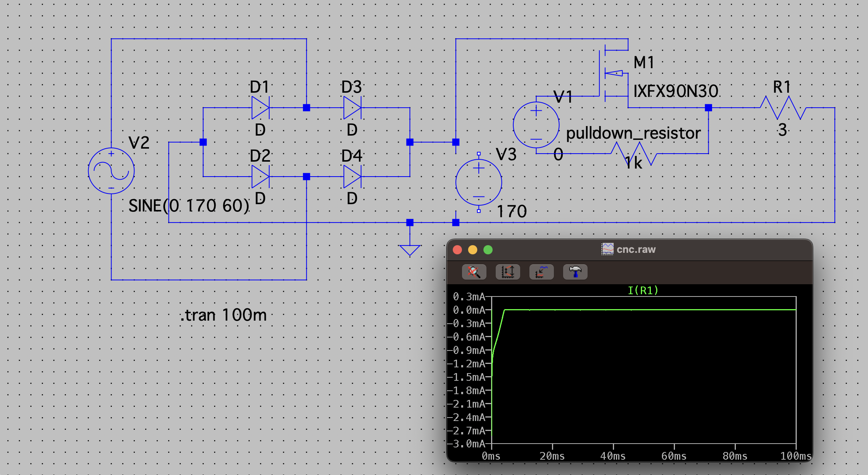This screenshot has width=868, height=475.
Task: Zoom cnc.raw window with green button
Action: tap(488, 250)
